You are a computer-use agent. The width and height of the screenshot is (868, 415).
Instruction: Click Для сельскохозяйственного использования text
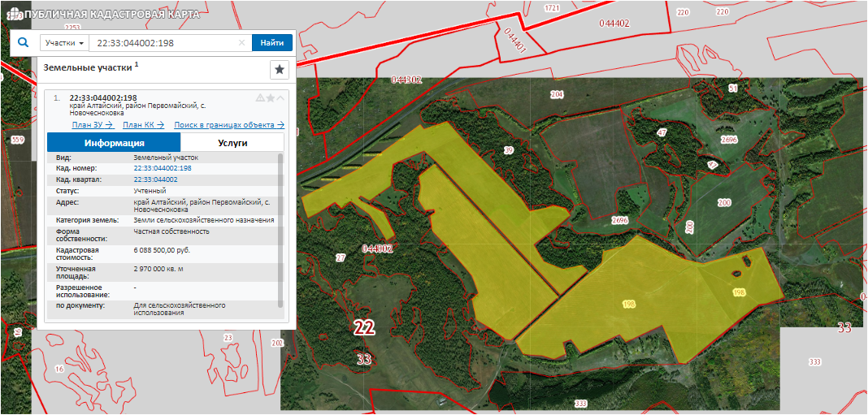coord(179,309)
